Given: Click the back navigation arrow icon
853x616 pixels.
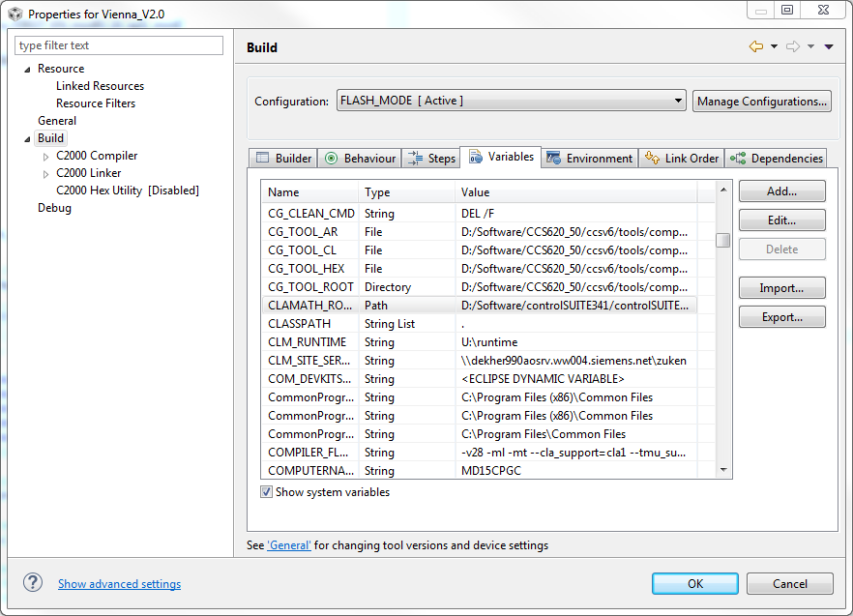Looking at the screenshot, I should 755,46.
